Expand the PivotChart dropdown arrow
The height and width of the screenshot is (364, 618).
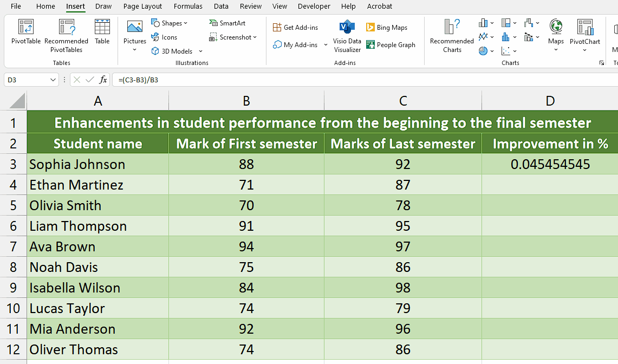[585, 50]
